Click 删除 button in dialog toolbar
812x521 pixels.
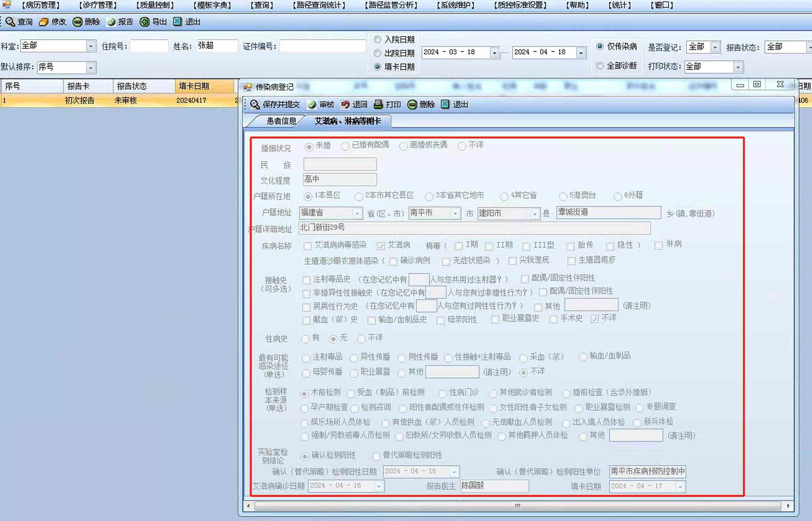[x=421, y=105]
